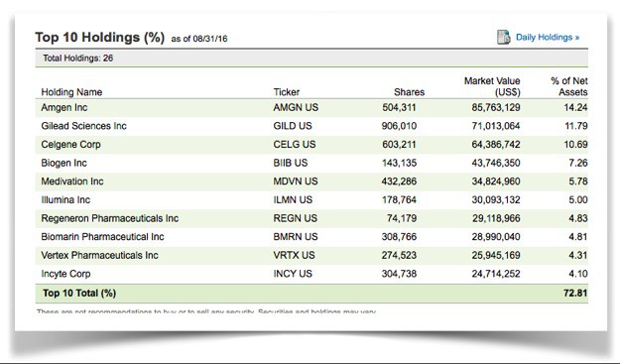Select the Amgen Inc holding name
Image resolution: width=620 pixels, height=364 pixels.
pos(64,107)
